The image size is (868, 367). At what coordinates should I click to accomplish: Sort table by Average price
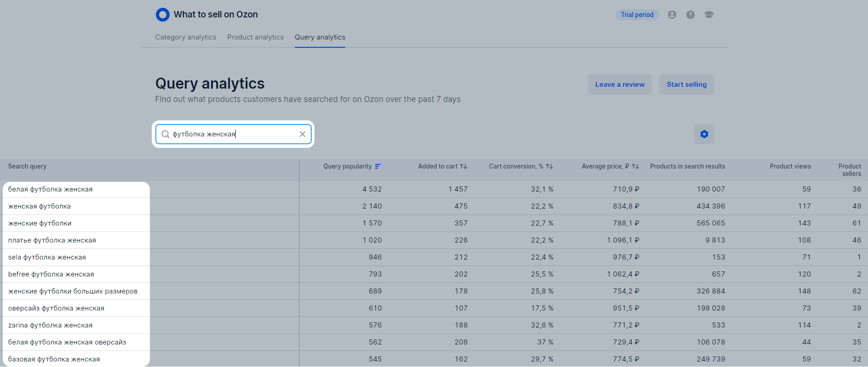coord(635,166)
